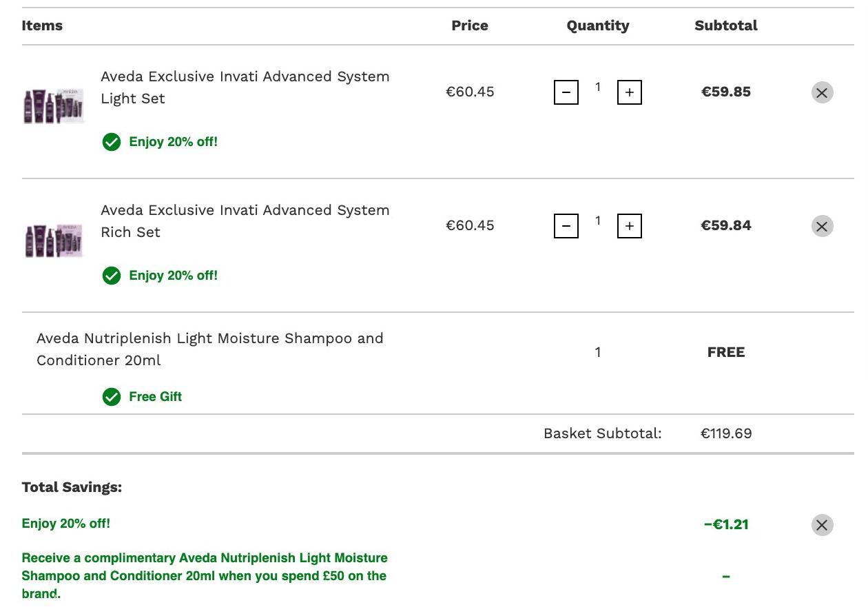868x616 pixels.
Task: Open Invati Light Set product thumbnail
Action: coord(54,105)
